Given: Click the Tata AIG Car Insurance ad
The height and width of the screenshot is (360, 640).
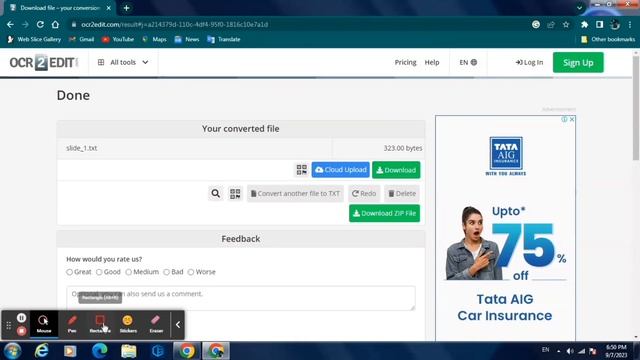Looking at the screenshot, I should (505, 229).
